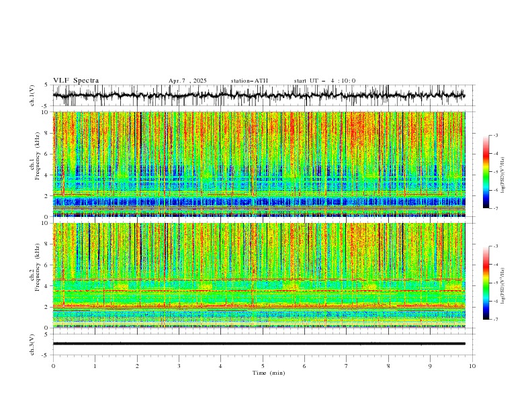Click the 'start UT = 4 :10: 0' label
This screenshot has height=411, width=532.
pos(324,81)
